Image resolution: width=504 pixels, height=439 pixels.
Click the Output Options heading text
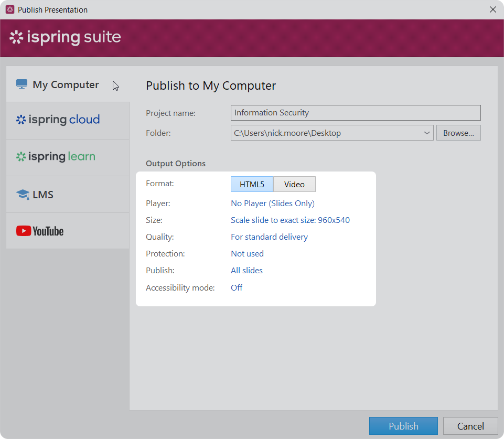click(x=176, y=164)
